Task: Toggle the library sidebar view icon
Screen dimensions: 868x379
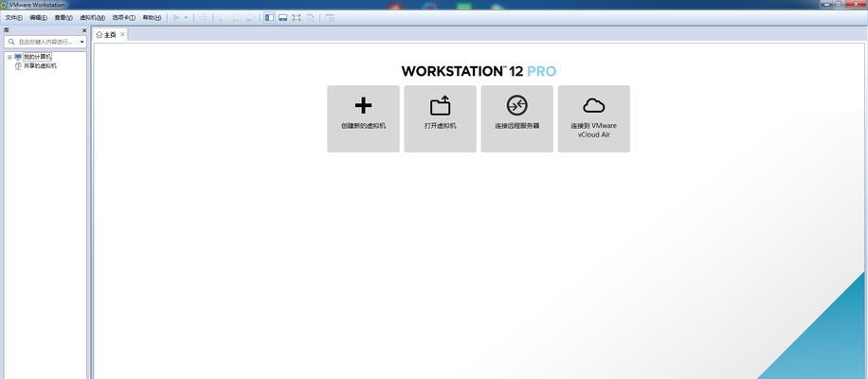Action: click(x=269, y=18)
